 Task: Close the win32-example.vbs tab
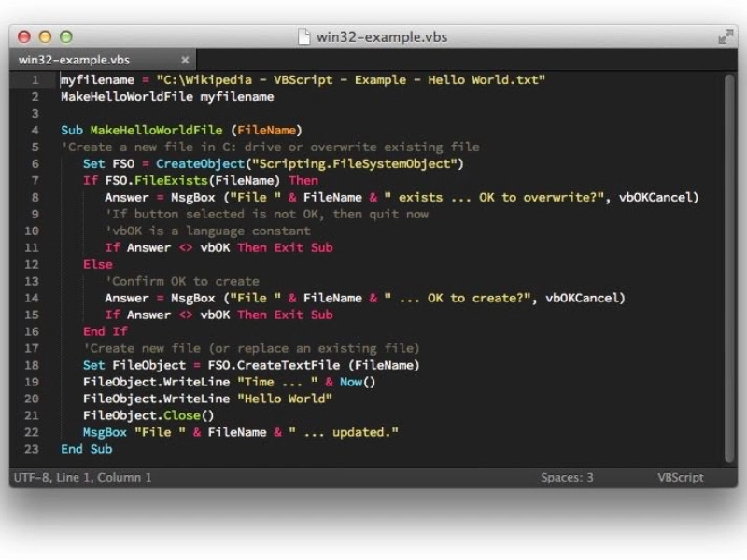pyautogui.click(x=185, y=60)
